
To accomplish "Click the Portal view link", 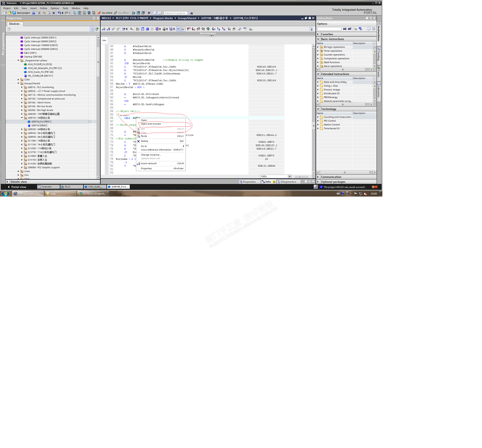I will [18, 187].
